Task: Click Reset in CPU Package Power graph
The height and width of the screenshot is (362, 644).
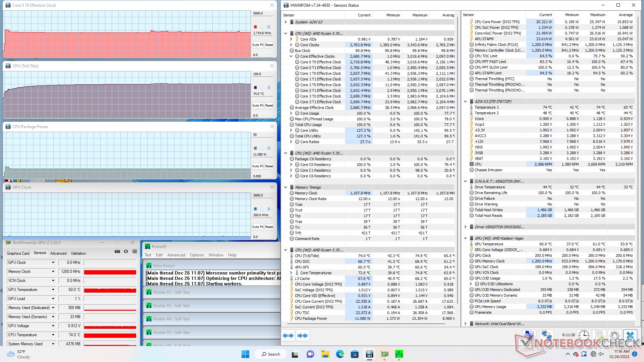Action: click(x=269, y=166)
